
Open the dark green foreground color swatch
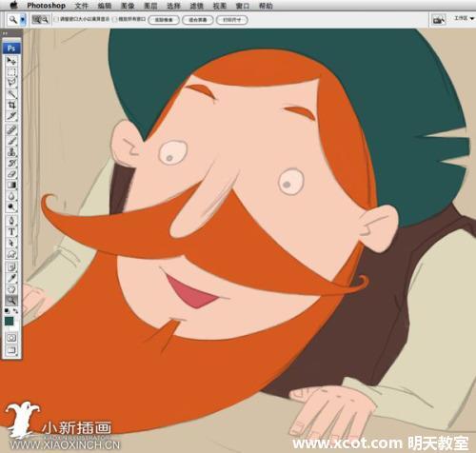(x=10, y=321)
